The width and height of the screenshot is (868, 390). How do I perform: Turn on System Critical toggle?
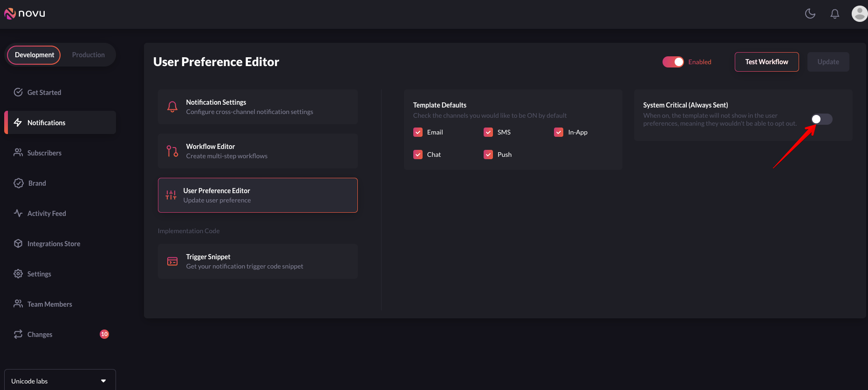coord(821,119)
